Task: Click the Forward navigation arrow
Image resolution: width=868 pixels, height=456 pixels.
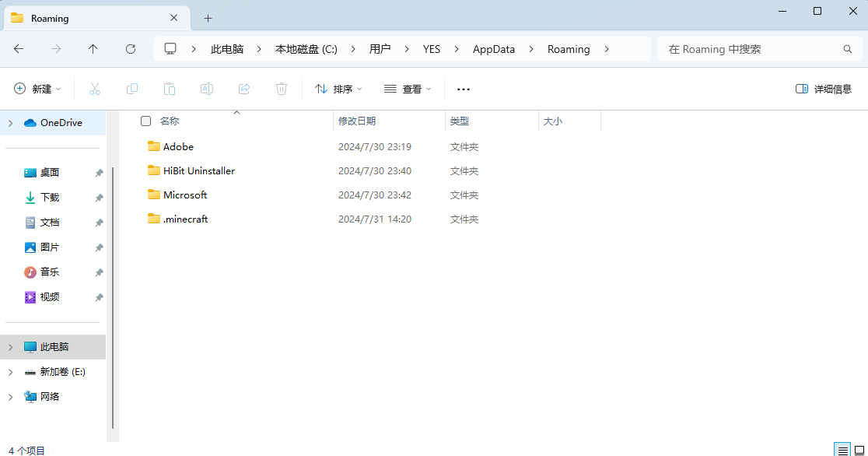Action: coord(56,49)
